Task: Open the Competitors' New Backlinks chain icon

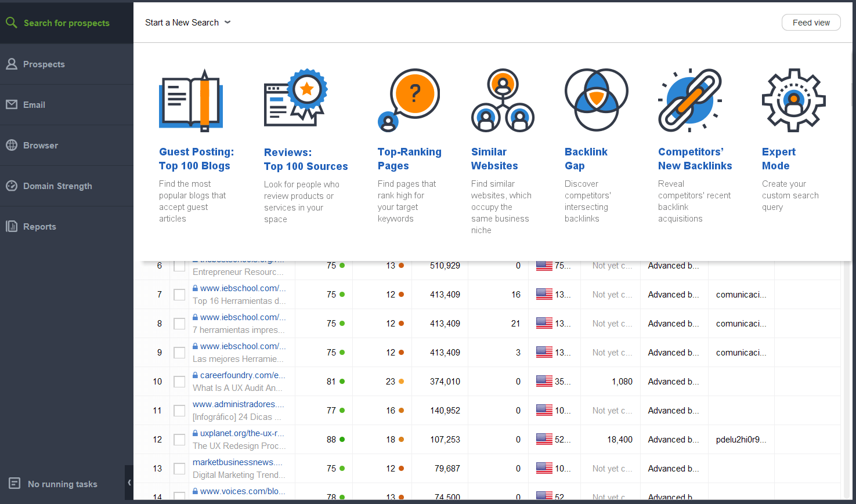Action: pyautogui.click(x=690, y=100)
